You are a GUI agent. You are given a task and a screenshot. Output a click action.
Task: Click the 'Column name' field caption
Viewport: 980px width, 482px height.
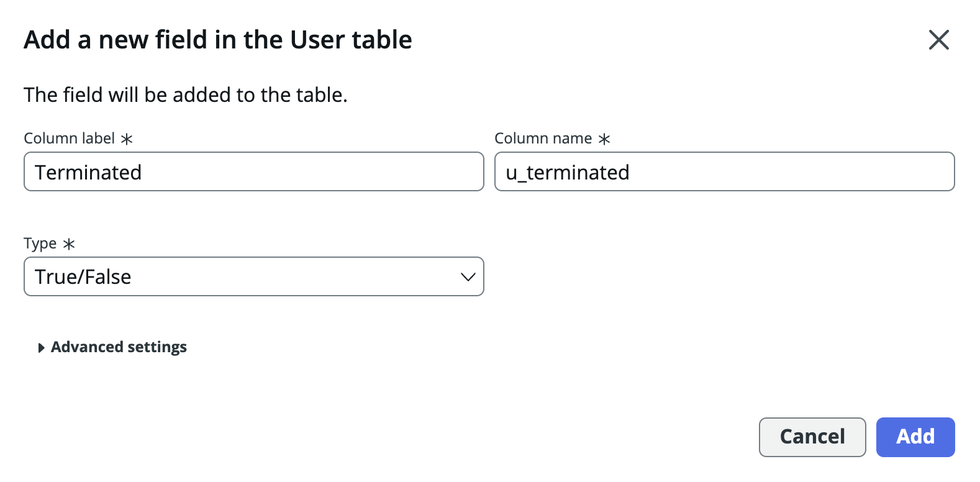543,139
